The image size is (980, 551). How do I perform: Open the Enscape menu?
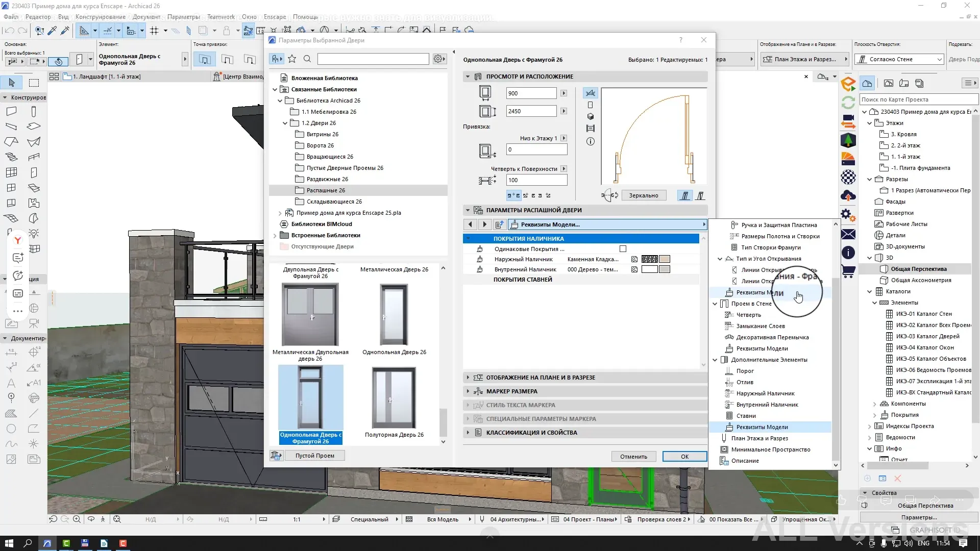[x=275, y=17]
